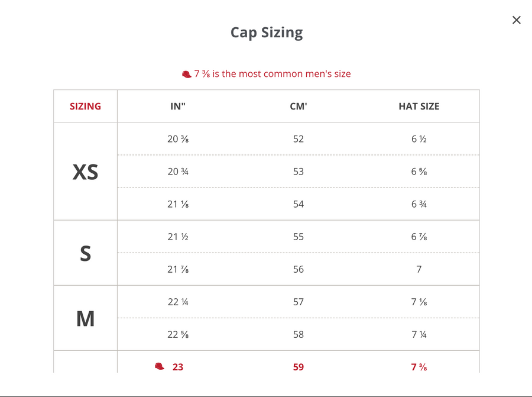Screen dimensions: 532x397
Task: Select the SIZING column header
Action: point(86,106)
